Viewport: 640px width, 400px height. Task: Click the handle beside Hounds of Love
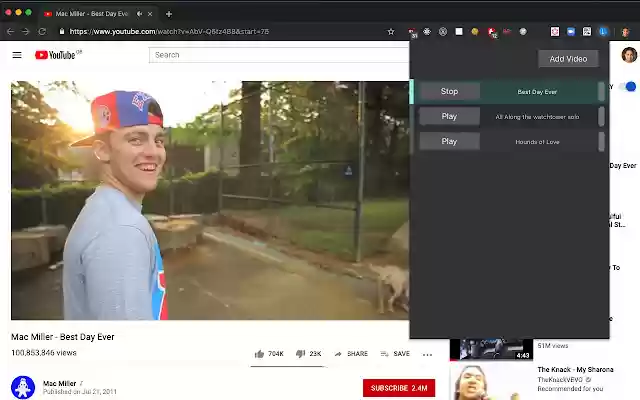pyautogui.click(x=601, y=142)
